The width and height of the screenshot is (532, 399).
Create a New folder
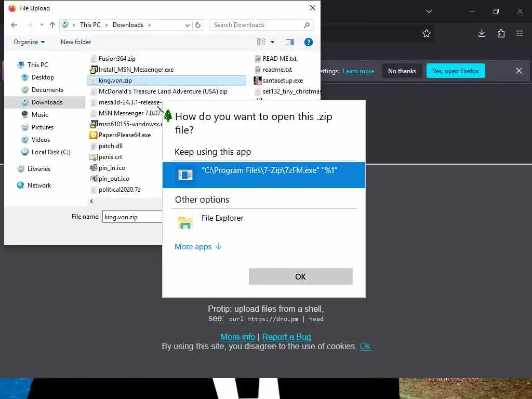coord(76,42)
